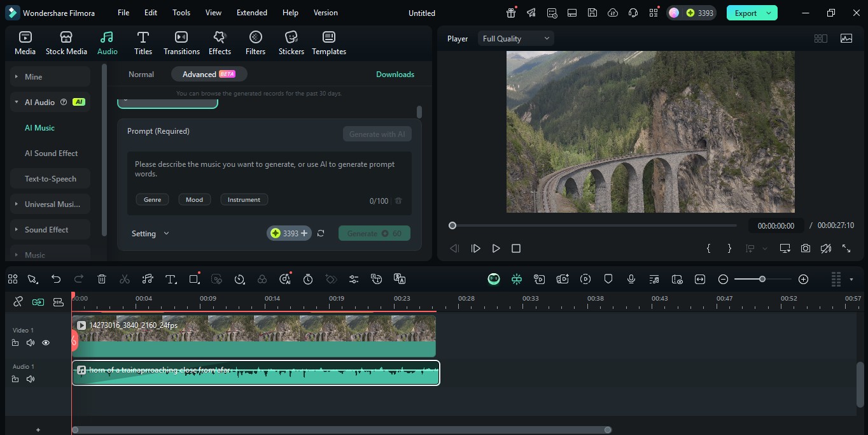Open the Extended menu
The width and height of the screenshot is (868, 435).
[x=252, y=13]
